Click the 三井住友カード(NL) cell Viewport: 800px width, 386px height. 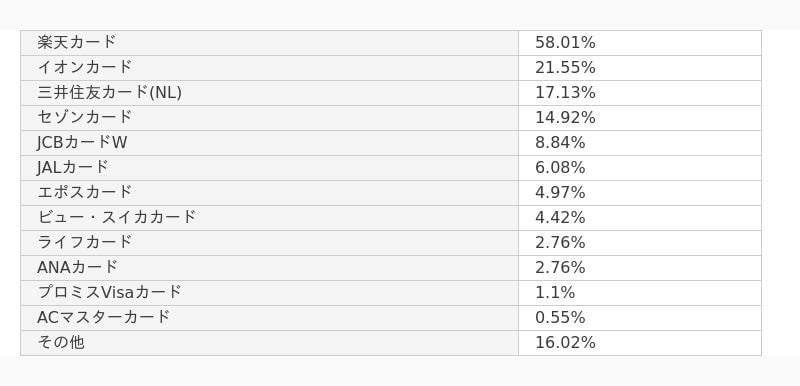pyautogui.click(x=269, y=93)
